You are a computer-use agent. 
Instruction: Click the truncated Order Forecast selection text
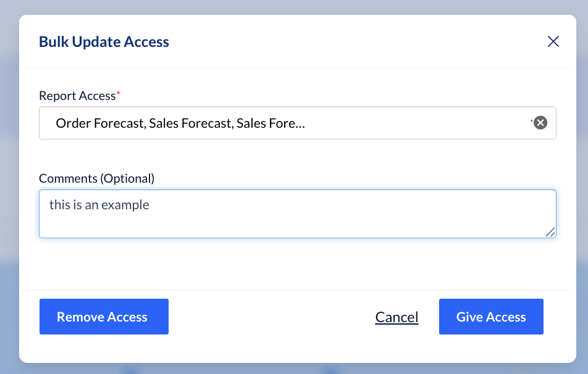tap(180, 123)
